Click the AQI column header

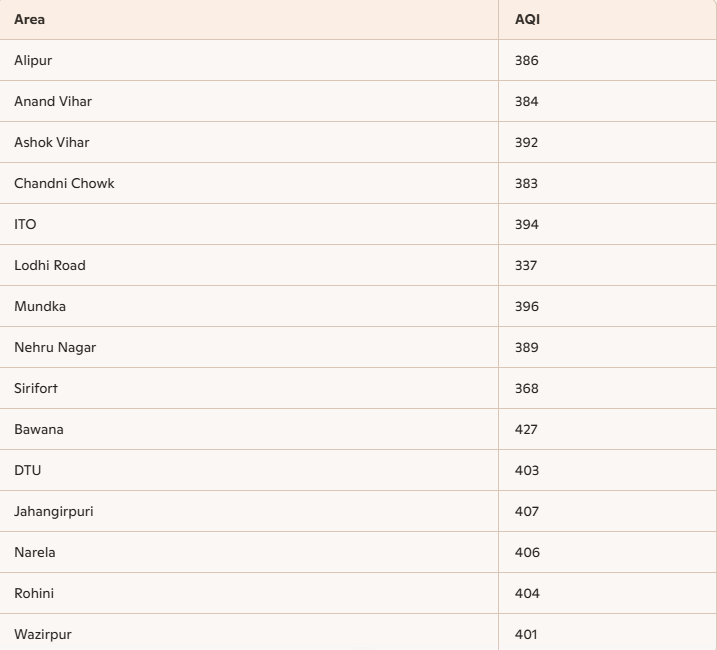[x=527, y=20]
